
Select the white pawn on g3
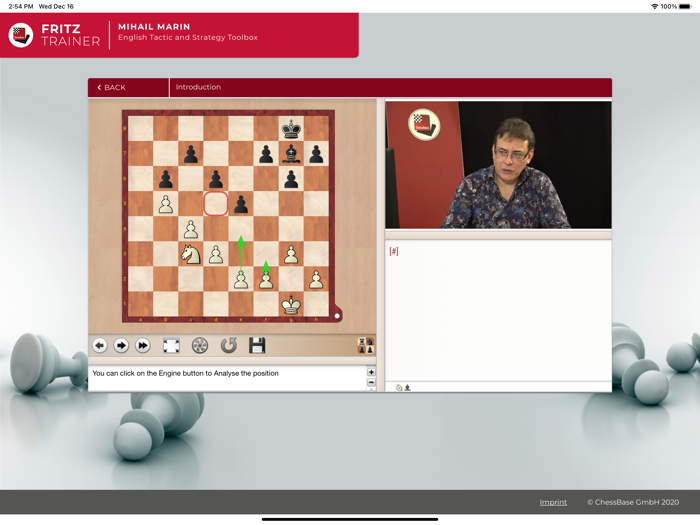[291, 254]
